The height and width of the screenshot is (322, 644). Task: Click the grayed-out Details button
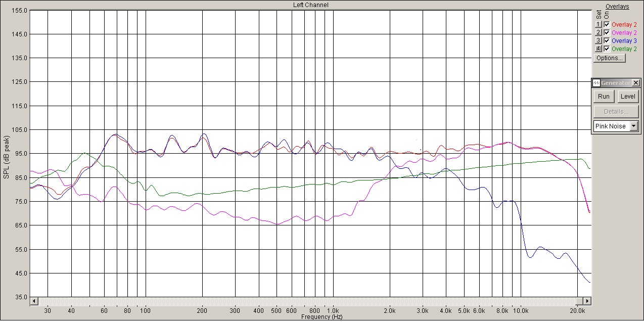(616, 112)
